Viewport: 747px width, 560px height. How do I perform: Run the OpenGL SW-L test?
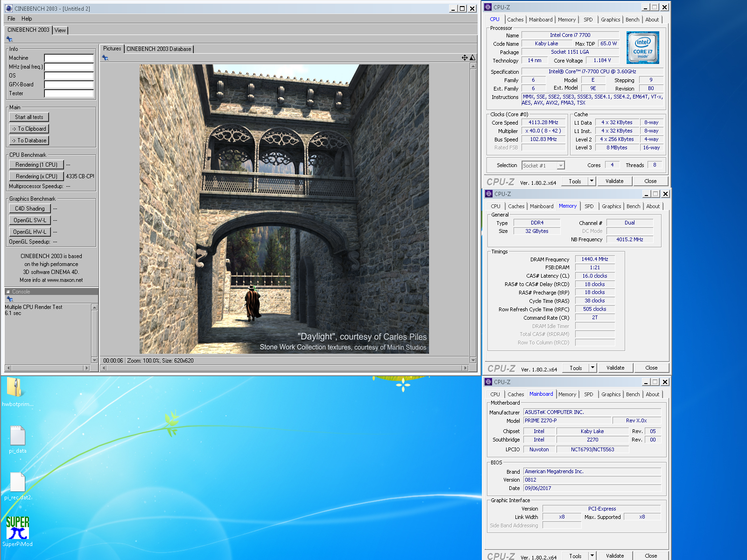[30, 220]
